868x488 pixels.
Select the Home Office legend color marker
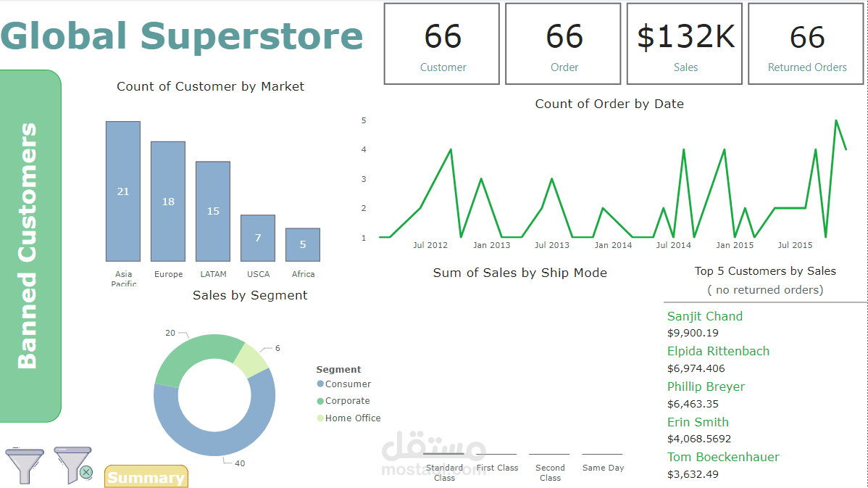coord(322,418)
